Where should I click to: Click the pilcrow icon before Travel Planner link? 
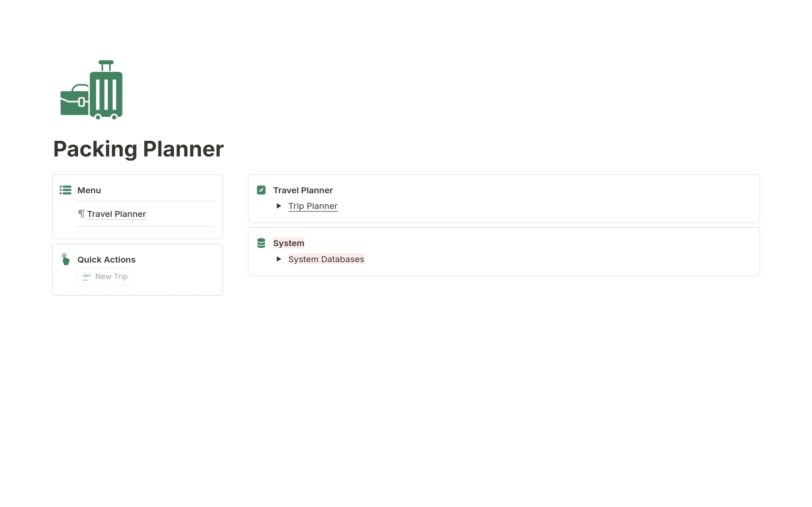coord(82,214)
